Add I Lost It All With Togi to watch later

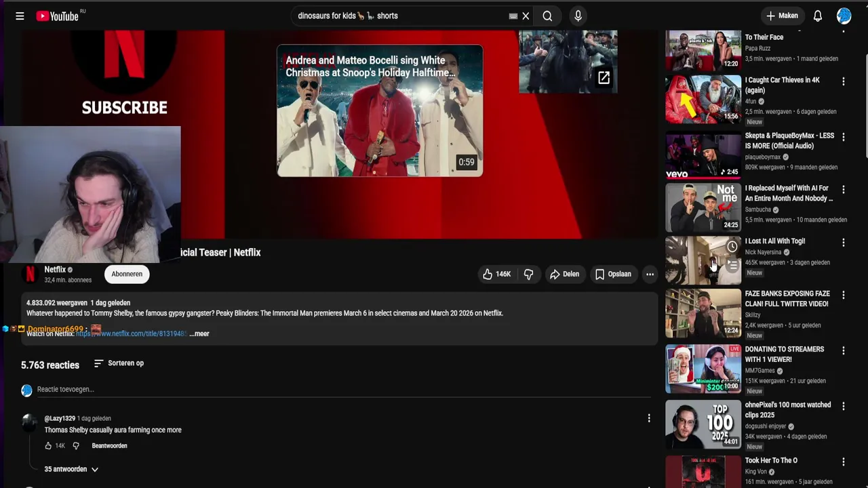(732, 247)
